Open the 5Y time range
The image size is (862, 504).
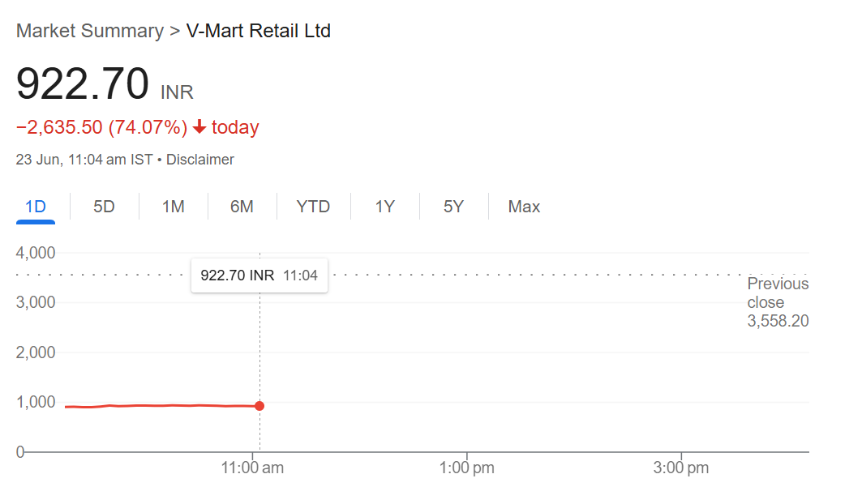(453, 207)
